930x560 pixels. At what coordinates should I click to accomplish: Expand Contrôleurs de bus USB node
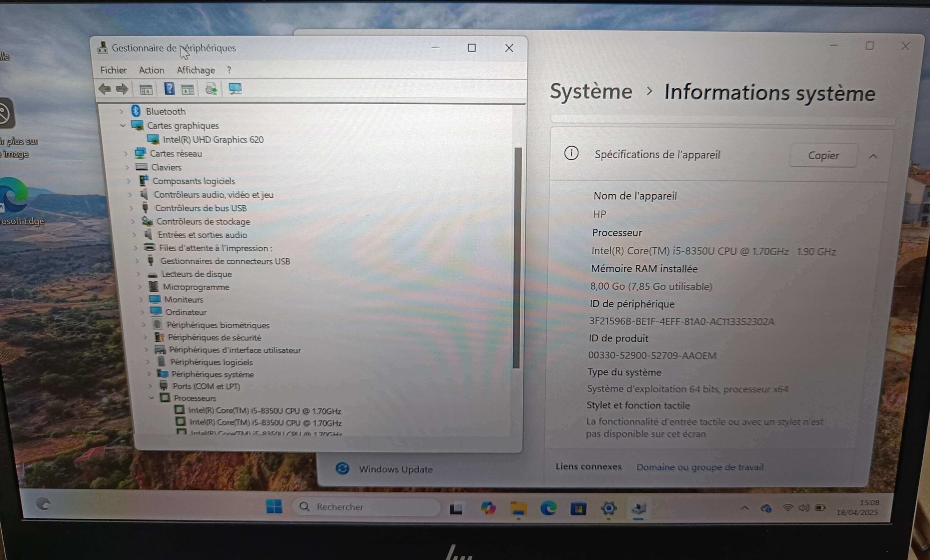click(x=132, y=208)
